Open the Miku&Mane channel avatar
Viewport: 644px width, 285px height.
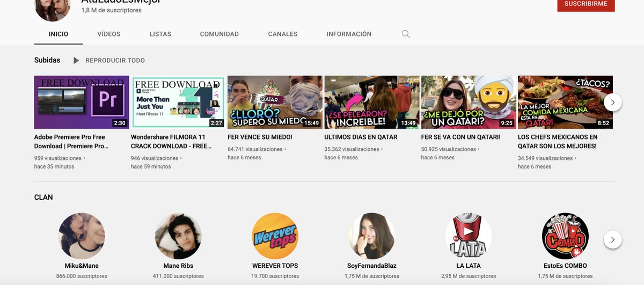tap(82, 236)
